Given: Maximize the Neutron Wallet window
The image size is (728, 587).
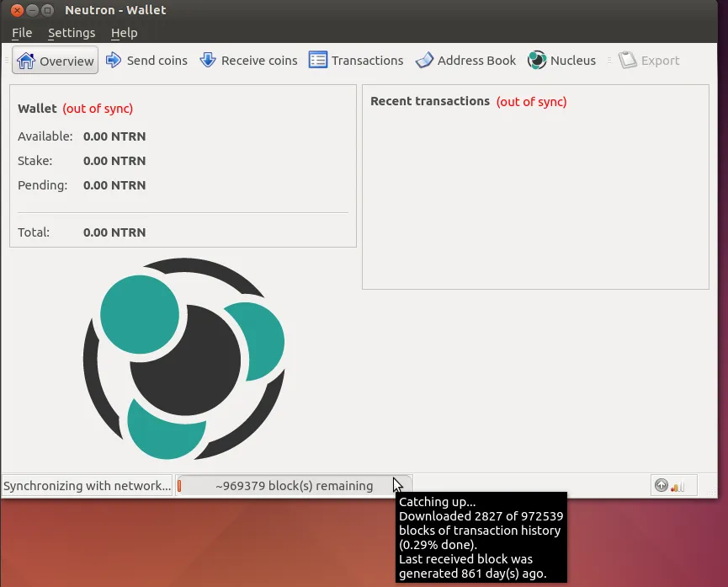Looking at the screenshot, I should coord(47,10).
